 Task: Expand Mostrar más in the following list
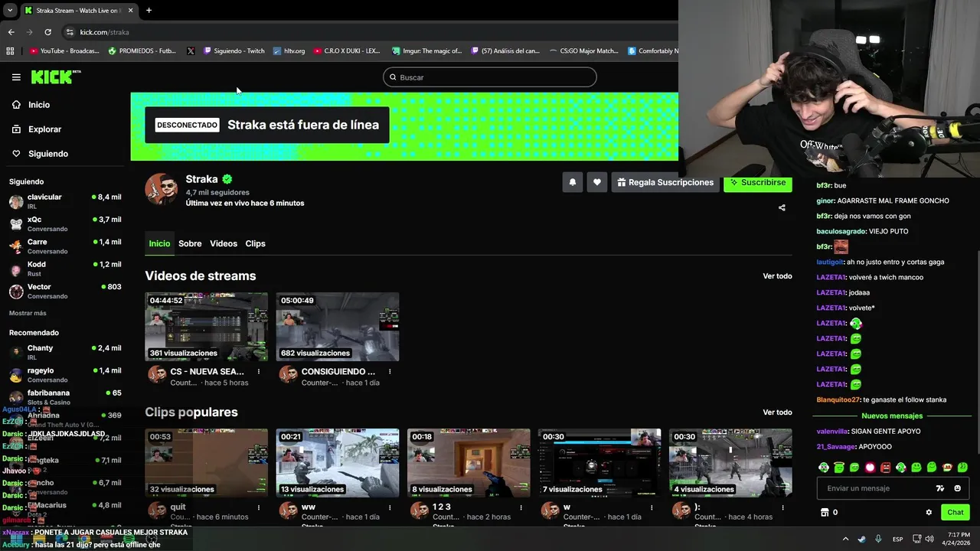(28, 313)
